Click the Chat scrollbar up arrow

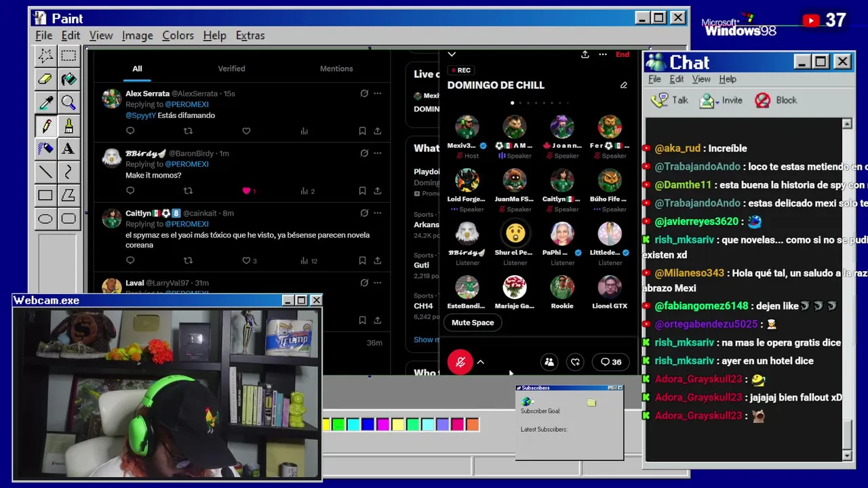click(847, 124)
